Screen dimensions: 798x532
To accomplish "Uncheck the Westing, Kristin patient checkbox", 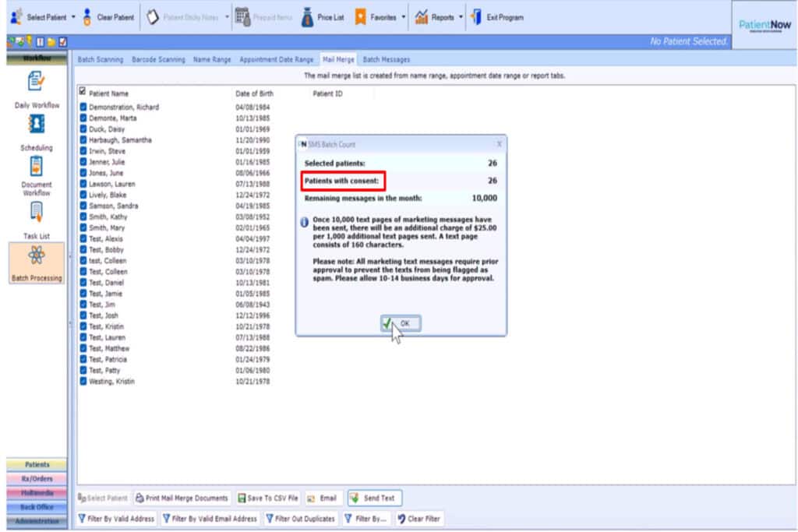I will [x=83, y=382].
